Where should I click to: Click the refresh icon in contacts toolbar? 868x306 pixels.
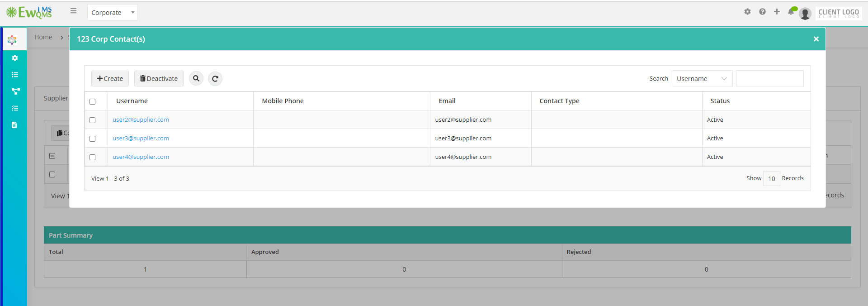pos(215,78)
